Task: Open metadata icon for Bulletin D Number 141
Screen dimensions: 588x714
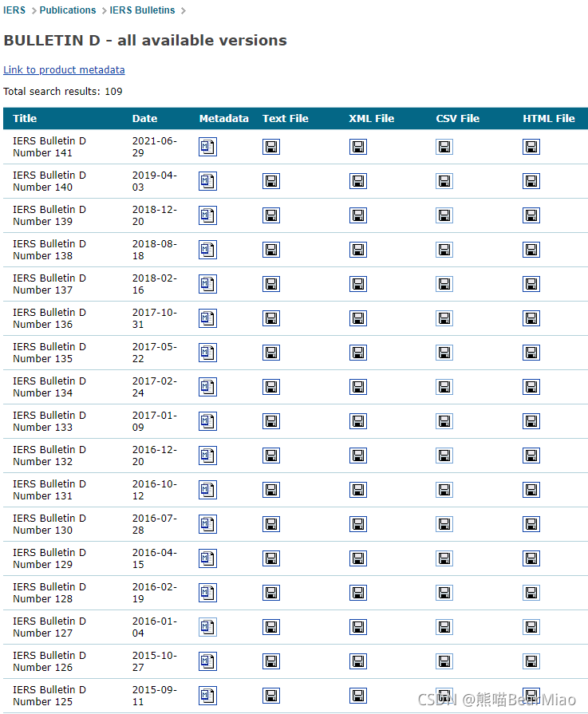Action: tap(207, 147)
